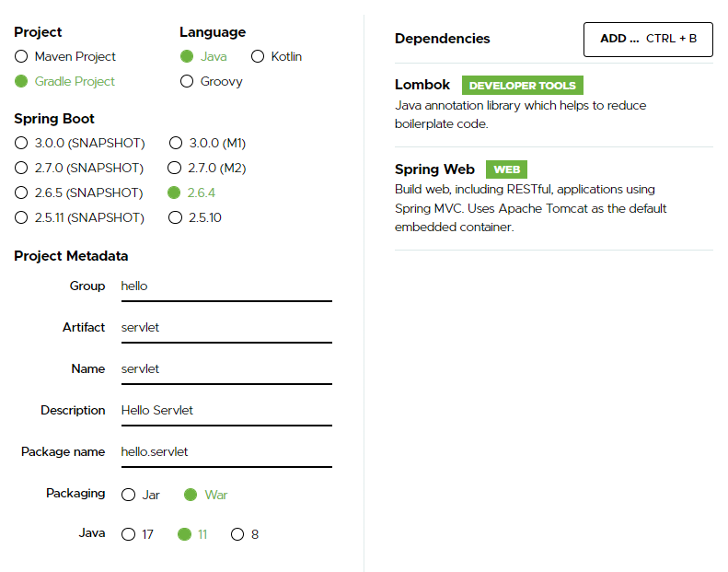Viewport: 728px width, 572px height.
Task: Click the Project heading
Action: (38, 32)
